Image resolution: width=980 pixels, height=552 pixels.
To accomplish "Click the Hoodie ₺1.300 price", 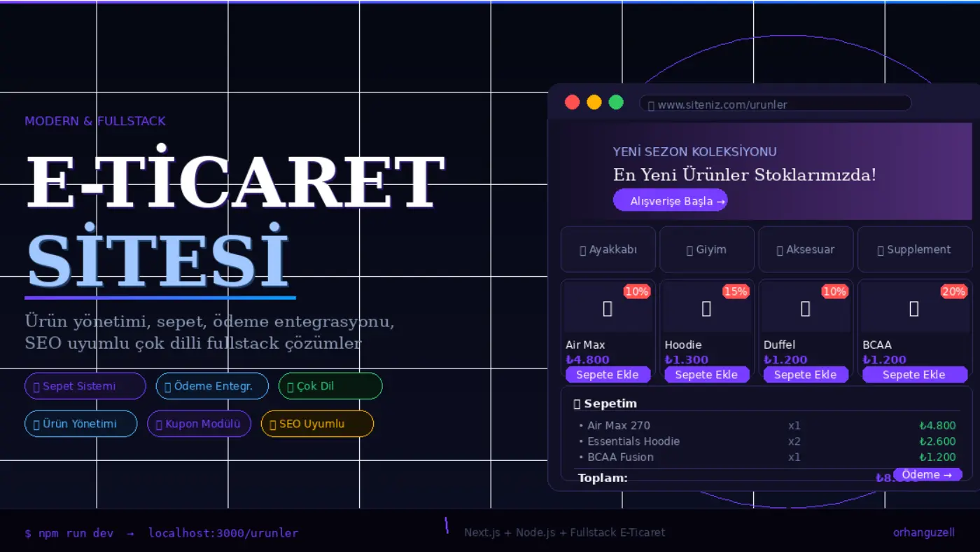I will tap(686, 359).
